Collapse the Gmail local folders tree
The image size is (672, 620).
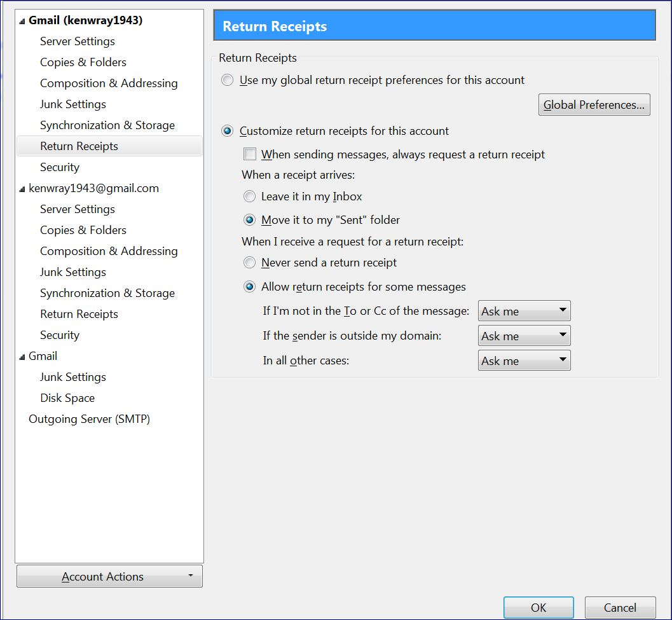click(x=23, y=357)
